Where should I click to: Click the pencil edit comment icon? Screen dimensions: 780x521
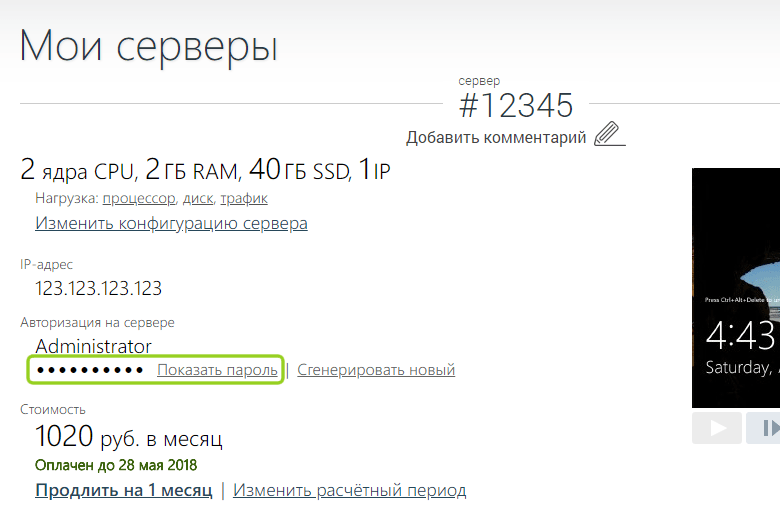609,134
